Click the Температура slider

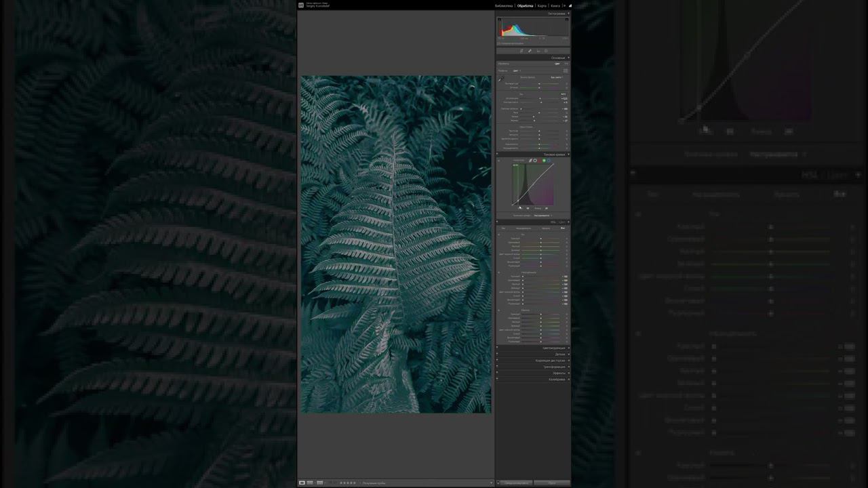(x=540, y=83)
